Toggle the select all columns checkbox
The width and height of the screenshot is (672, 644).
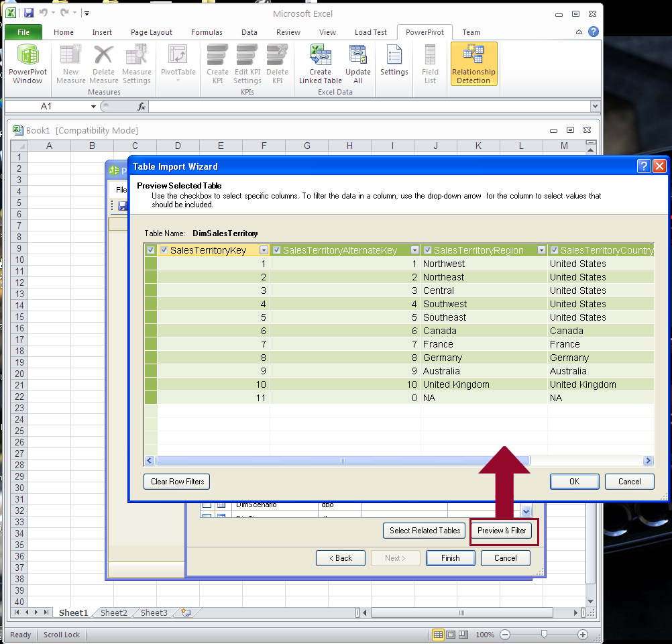click(150, 250)
